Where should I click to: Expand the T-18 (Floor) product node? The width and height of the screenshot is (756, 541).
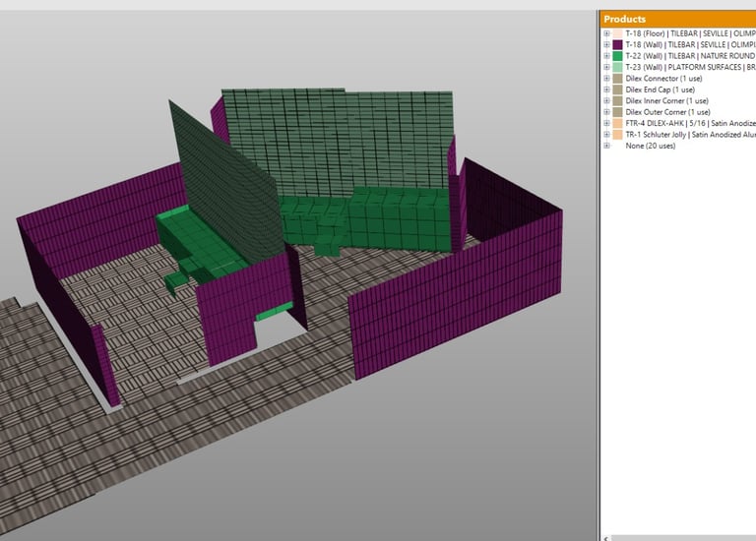tap(606, 33)
